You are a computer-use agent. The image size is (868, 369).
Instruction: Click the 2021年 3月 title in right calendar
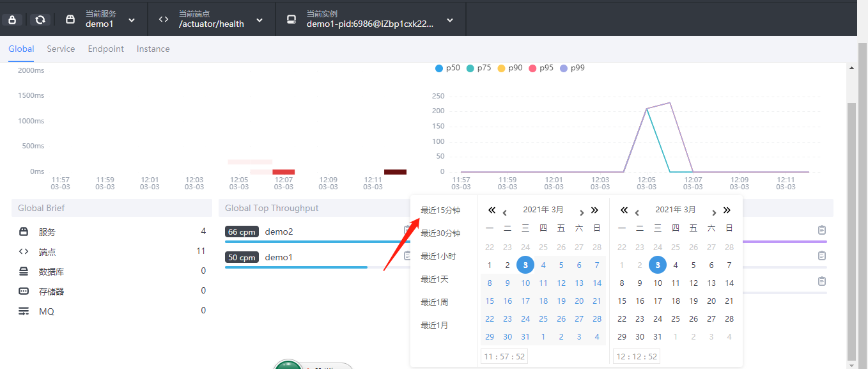click(676, 210)
